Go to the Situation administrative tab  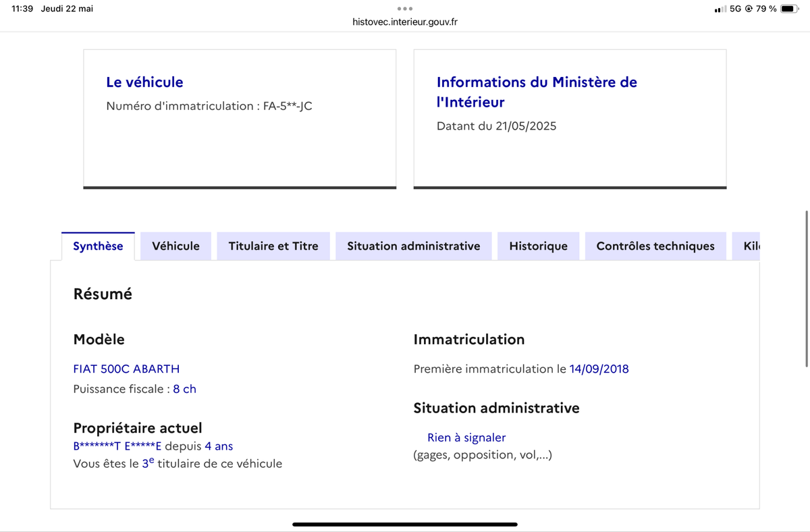point(414,246)
